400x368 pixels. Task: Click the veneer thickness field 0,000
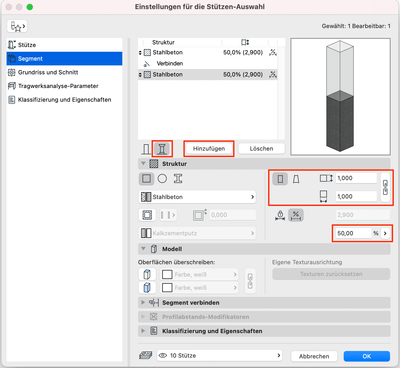[232, 215]
